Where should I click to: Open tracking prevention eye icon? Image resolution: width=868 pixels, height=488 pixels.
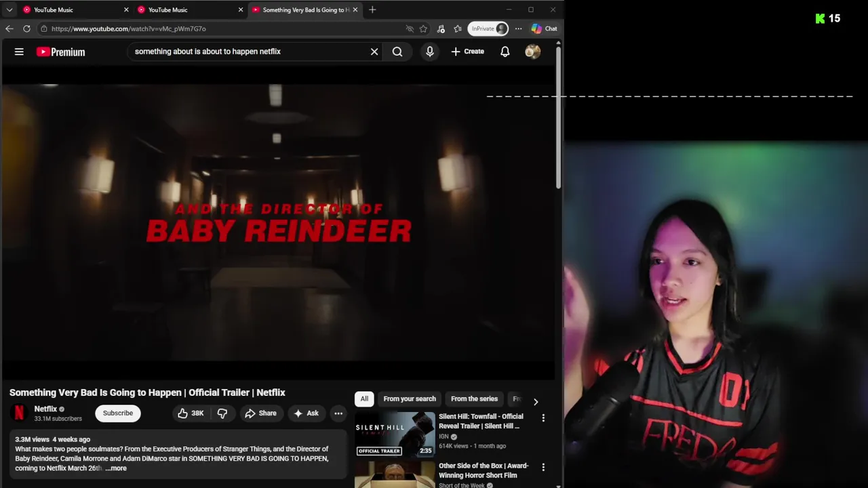[x=410, y=28]
